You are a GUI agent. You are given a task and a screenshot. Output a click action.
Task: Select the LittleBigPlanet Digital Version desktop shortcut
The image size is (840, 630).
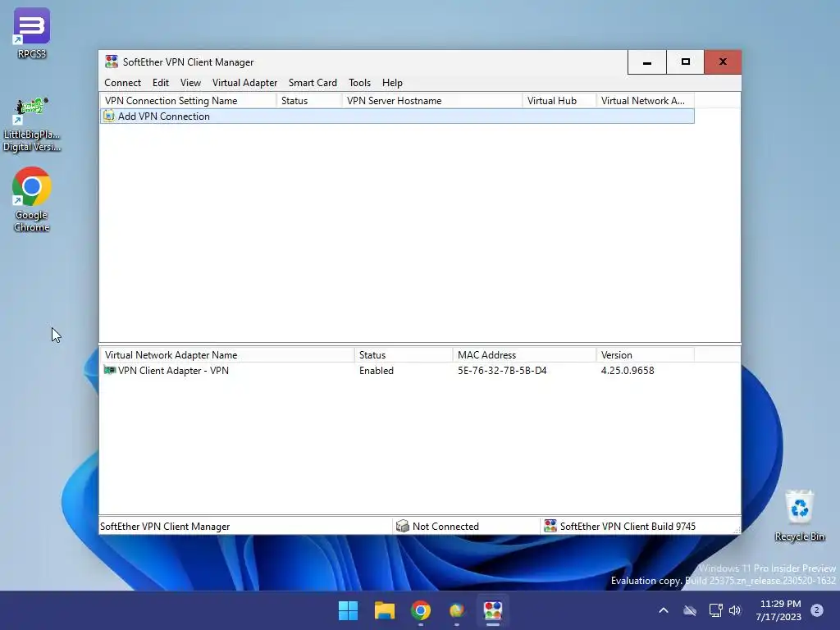[x=32, y=126]
